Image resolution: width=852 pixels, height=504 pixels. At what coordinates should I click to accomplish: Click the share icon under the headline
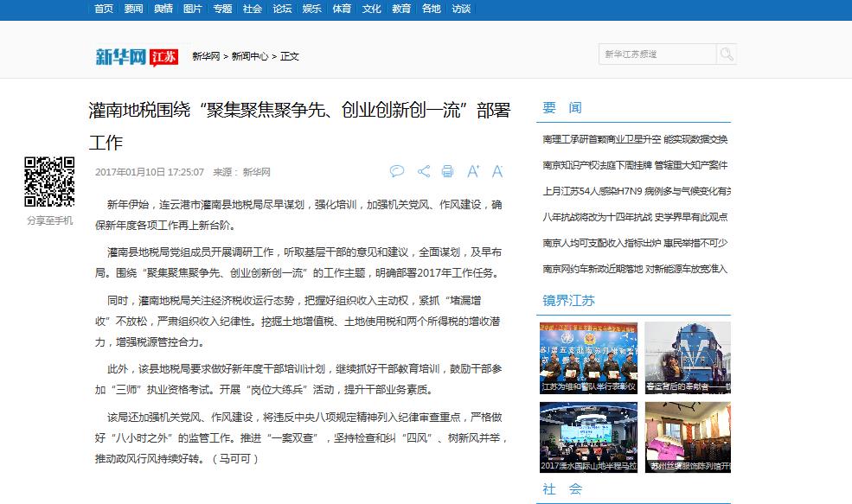pos(424,171)
